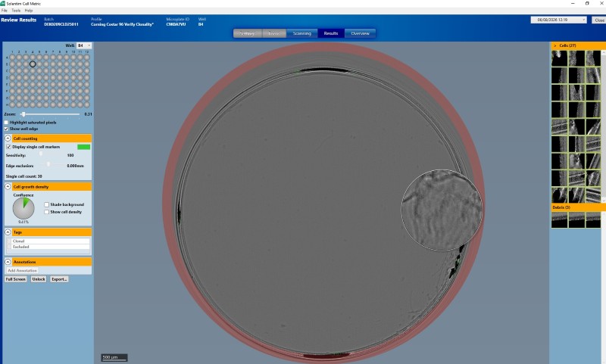Enable Shade background option

tap(46, 204)
